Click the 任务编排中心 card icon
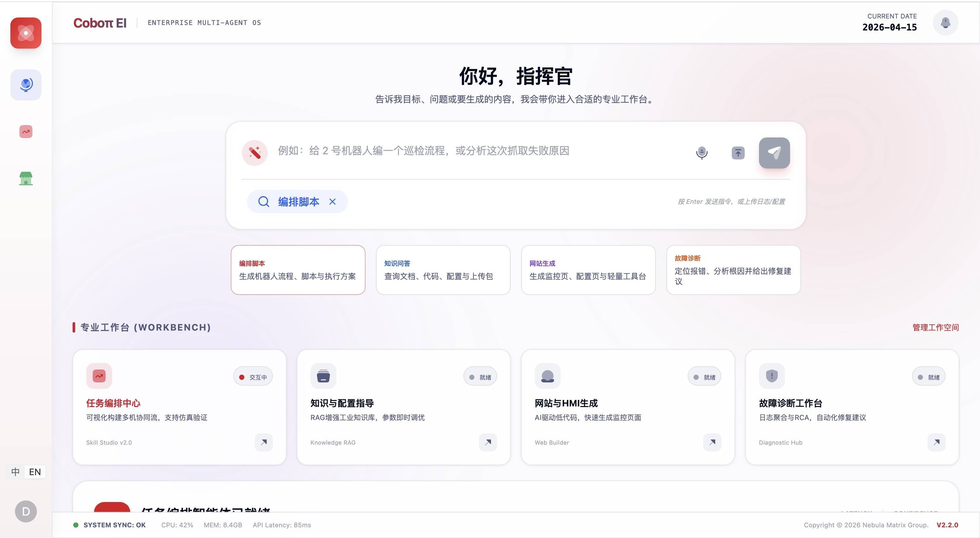The height and width of the screenshot is (538, 980). [x=99, y=376]
